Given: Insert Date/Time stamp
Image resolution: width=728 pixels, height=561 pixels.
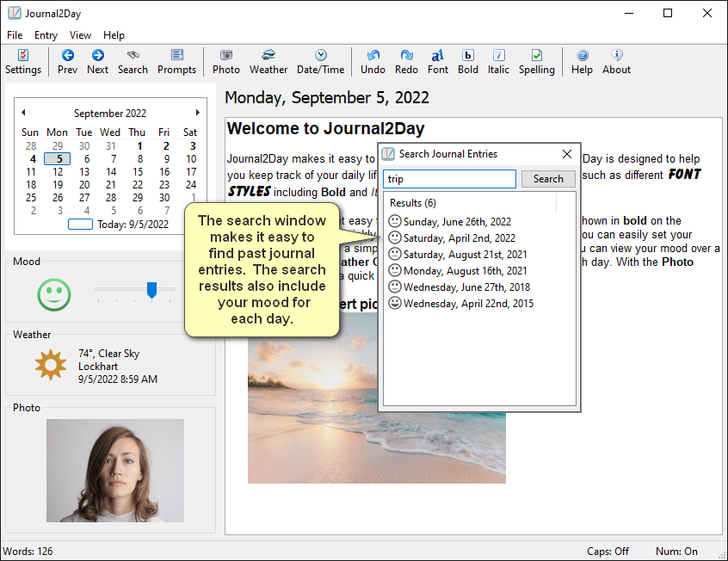Looking at the screenshot, I should click(x=321, y=62).
